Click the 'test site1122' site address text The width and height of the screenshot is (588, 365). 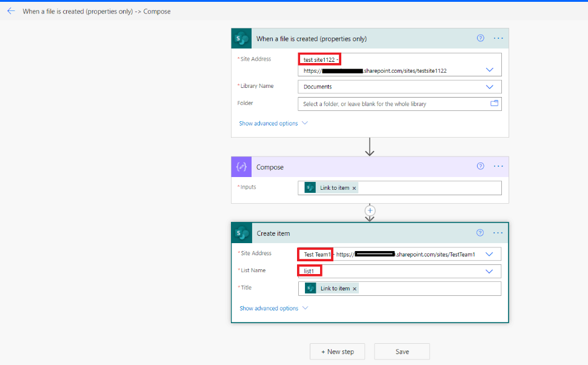coord(319,59)
